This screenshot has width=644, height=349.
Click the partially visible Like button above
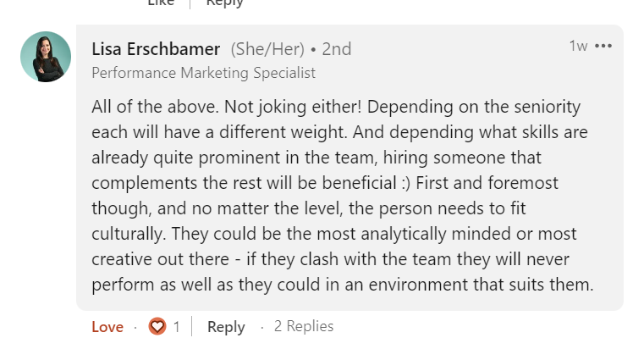[x=161, y=3]
